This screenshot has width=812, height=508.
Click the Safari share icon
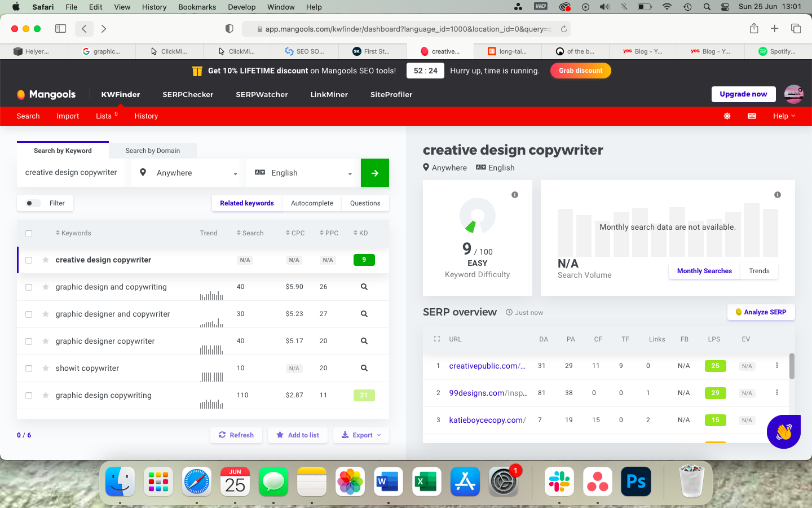click(754, 28)
